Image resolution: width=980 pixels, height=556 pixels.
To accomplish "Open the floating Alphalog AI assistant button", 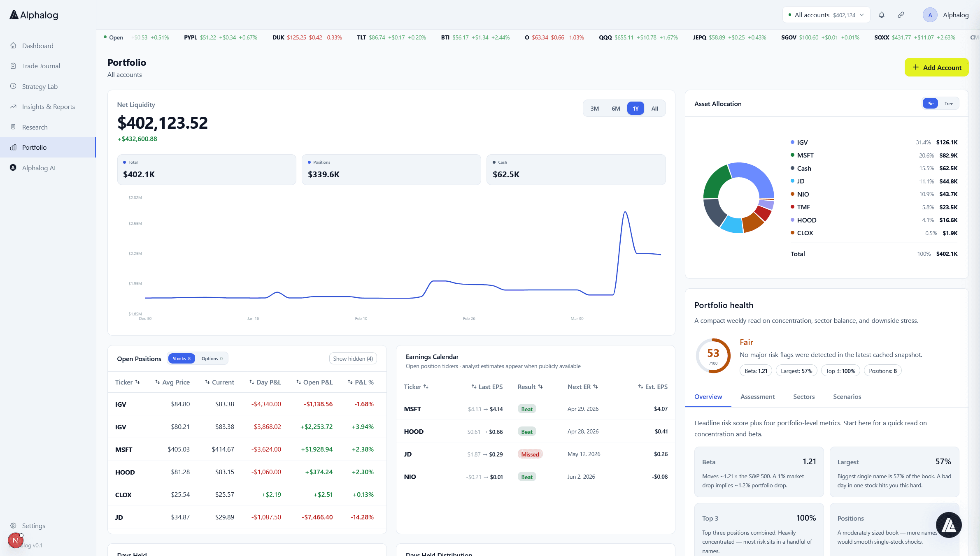I will pyautogui.click(x=949, y=525).
